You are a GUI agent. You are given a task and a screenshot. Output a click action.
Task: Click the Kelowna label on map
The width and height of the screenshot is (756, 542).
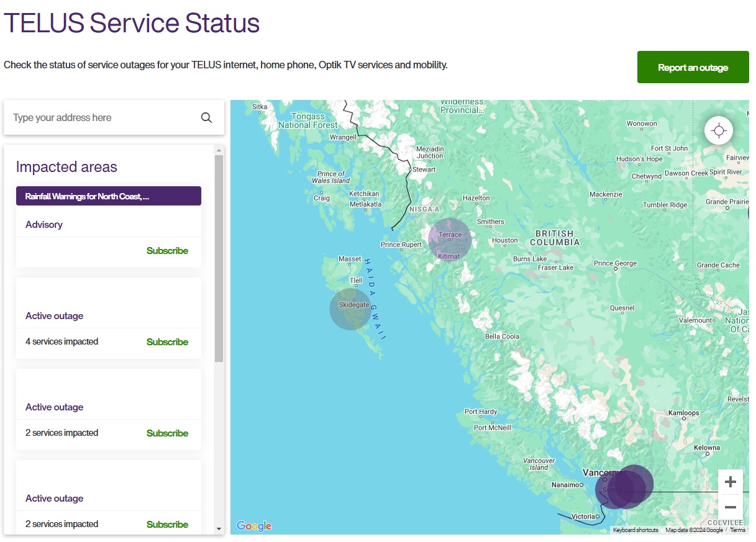click(x=707, y=448)
